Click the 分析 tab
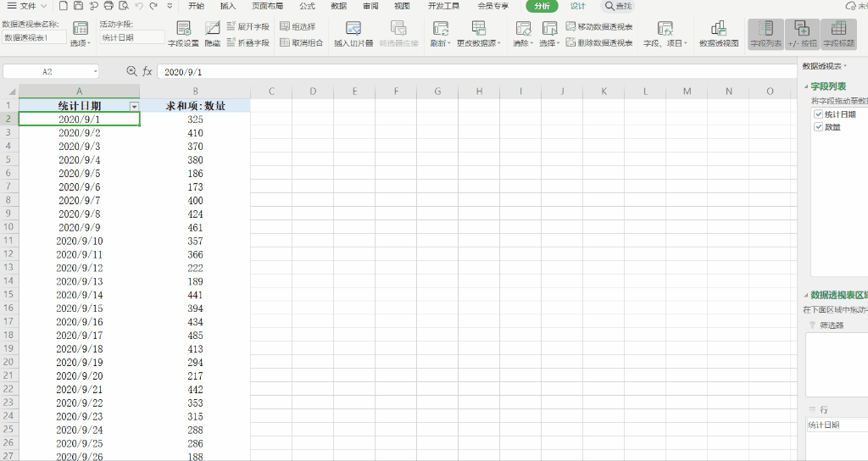Screen dimensions: 868x461 pos(542,6)
